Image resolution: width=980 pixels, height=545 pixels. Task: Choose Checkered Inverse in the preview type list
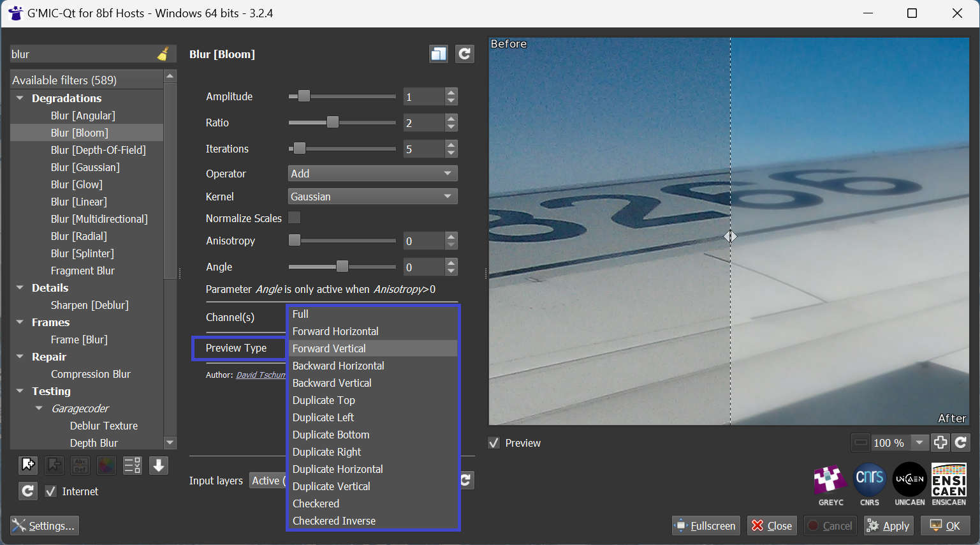coord(333,521)
